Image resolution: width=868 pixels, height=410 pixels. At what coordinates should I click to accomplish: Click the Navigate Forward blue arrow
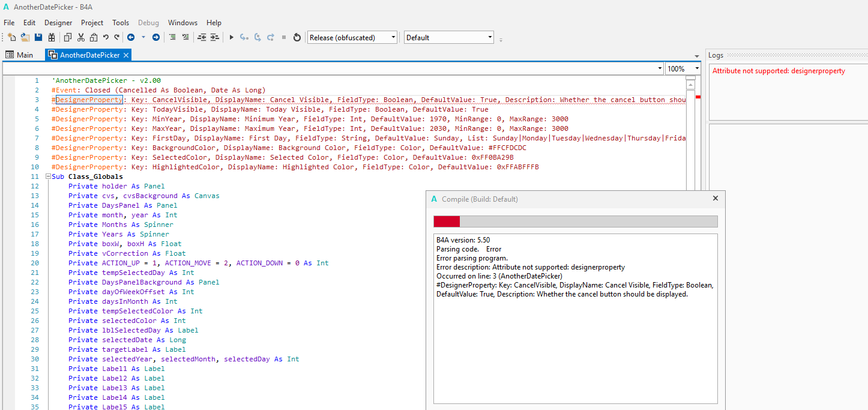(156, 37)
